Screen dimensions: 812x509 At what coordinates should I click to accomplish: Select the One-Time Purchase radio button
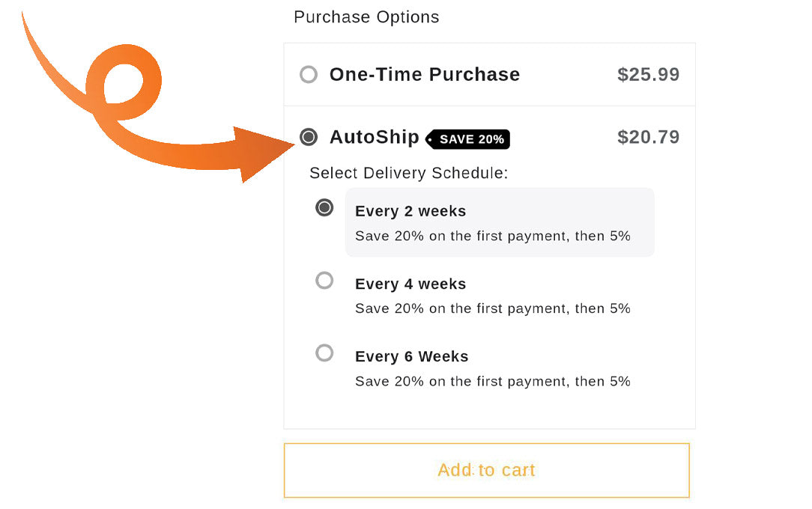click(309, 75)
